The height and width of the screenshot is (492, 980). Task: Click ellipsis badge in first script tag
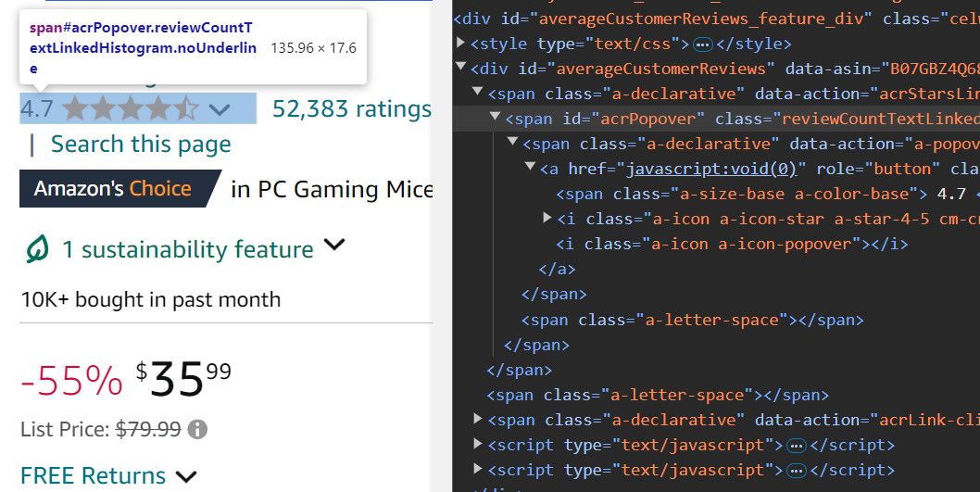[x=796, y=445]
